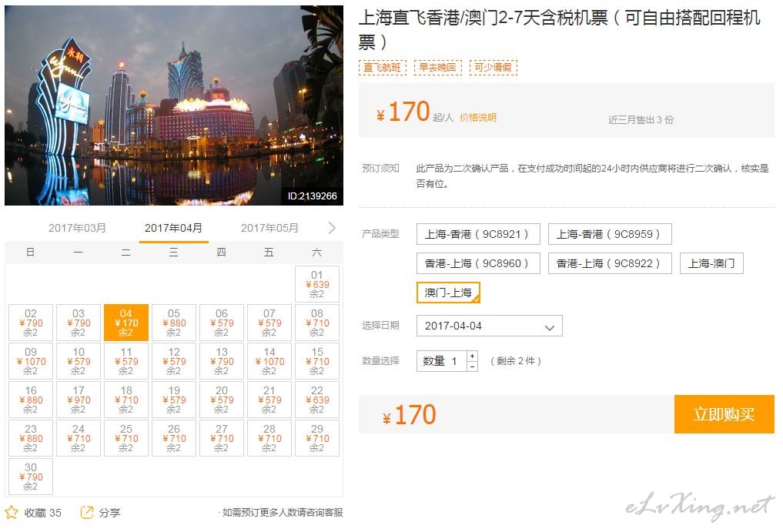Viewport: 783px width, 532px height.
Task: Select April 18 in calendar
Action: click(126, 400)
